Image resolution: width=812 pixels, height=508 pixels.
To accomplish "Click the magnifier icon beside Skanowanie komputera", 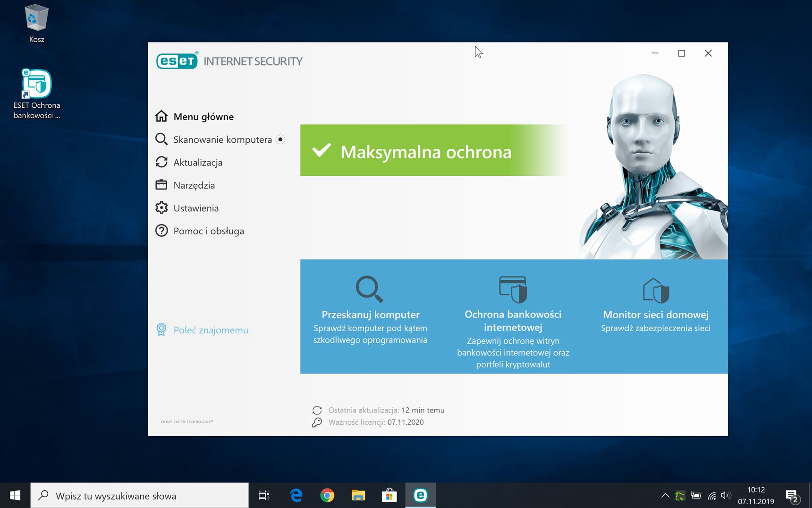I will pyautogui.click(x=161, y=139).
